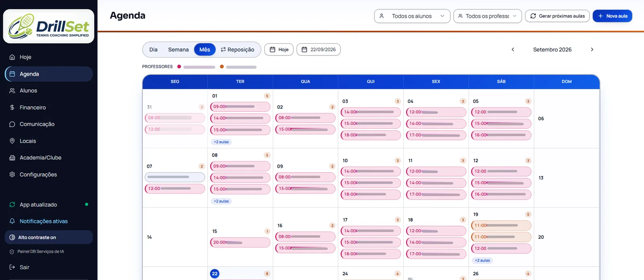Viewport: 644px width, 280px height.
Task: Select the Mês view tab
Action: click(x=205, y=49)
